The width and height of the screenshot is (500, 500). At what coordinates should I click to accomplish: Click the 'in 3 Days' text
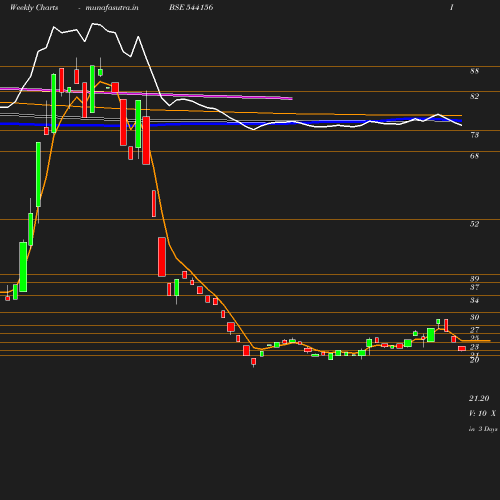[483, 429]
